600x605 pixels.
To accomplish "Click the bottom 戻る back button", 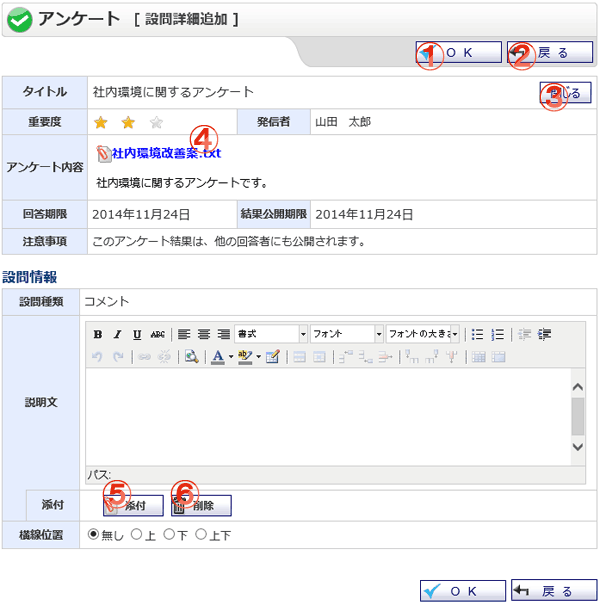I will click(x=554, y=591).
